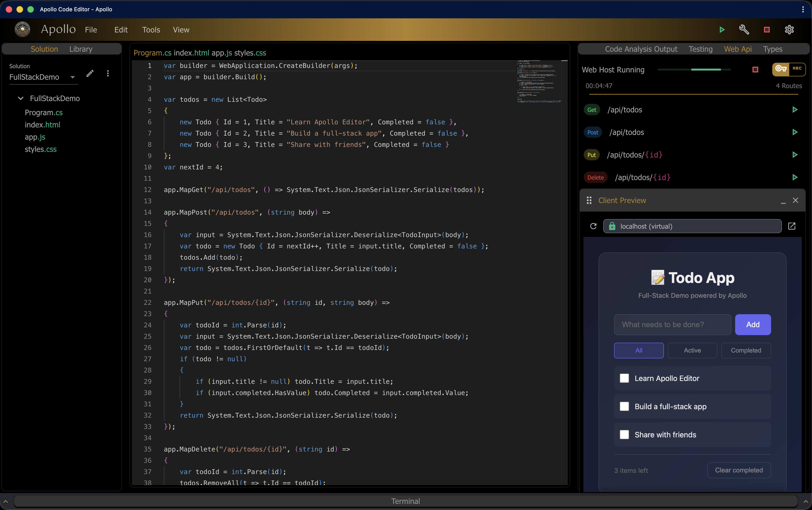The image size is (812, 510).
Task: Check the Share with friends todo
Action: click(624, 435)
